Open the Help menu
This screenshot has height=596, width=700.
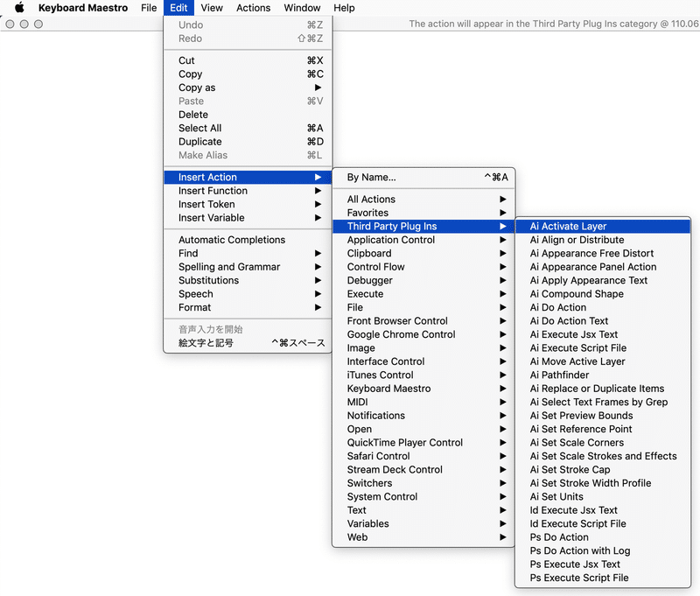point(344,8)
